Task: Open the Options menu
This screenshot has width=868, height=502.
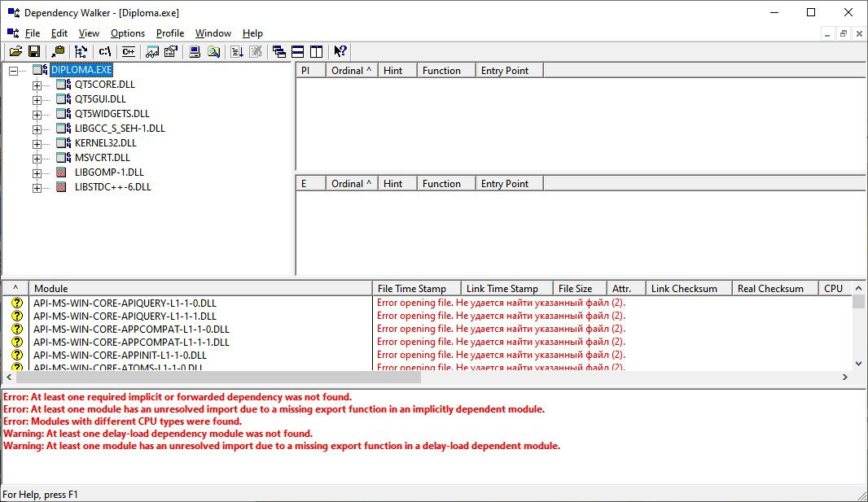Action: tap(128, 33)
